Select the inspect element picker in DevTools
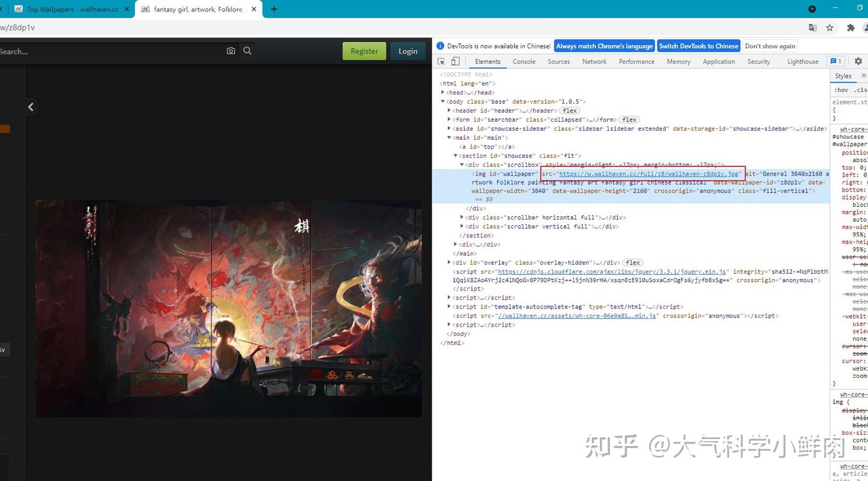This screenshot has height=481, width=868. pyautogui.click(x=441, y=61)
